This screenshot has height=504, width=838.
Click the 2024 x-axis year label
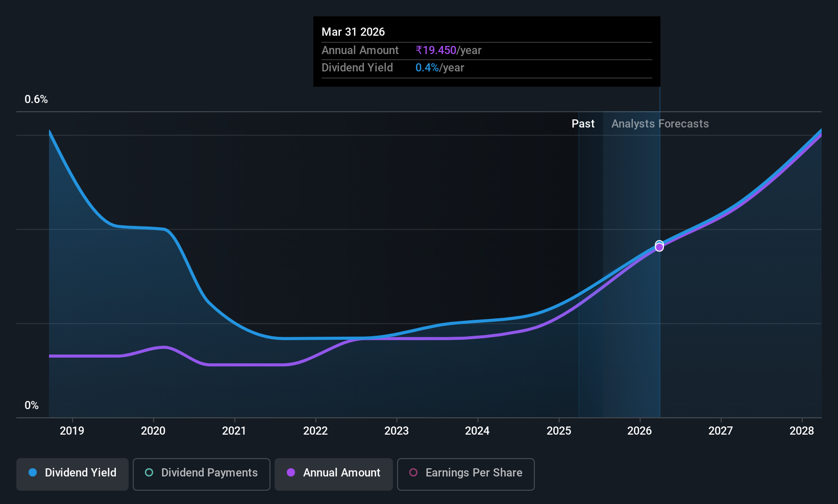click(x=477, y=431)
